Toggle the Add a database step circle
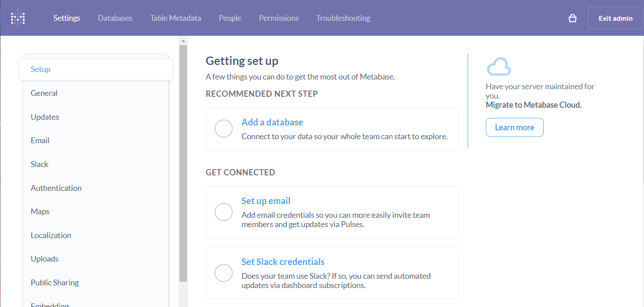The width and height of the screenshot is (644, 307). (224, 129)
